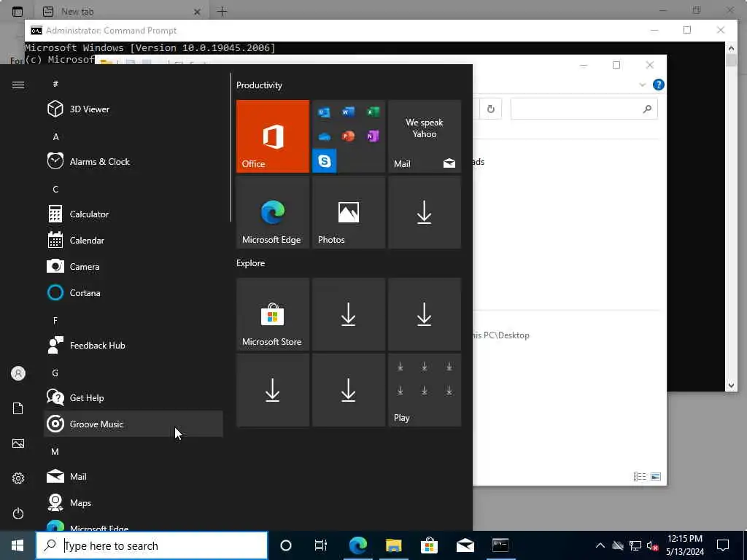Click the Windows Start button

pos(18,545)
